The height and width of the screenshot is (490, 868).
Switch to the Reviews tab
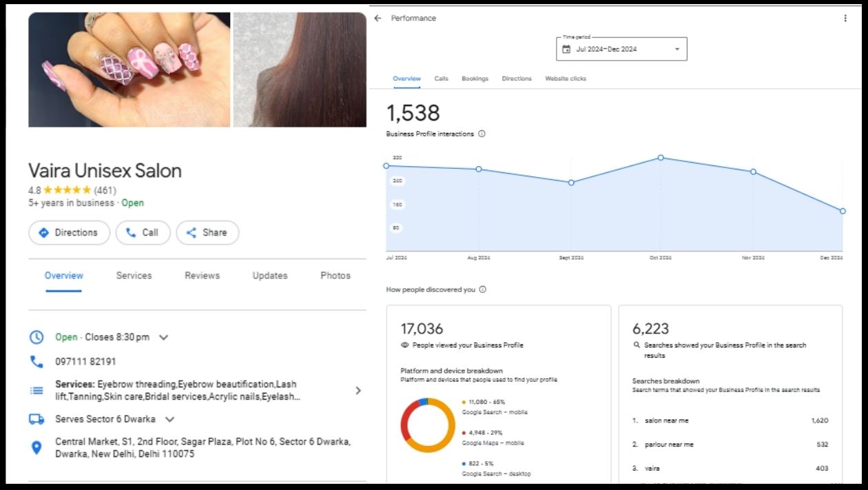(202, 276)
